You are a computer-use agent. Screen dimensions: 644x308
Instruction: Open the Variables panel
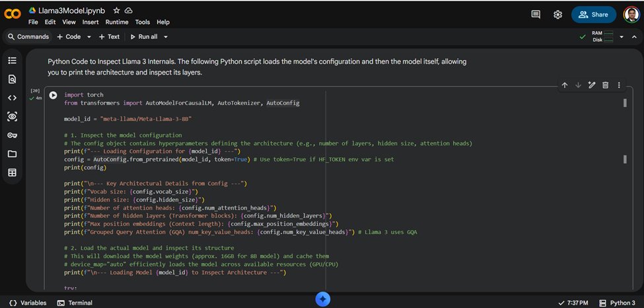tap(28, 303)
